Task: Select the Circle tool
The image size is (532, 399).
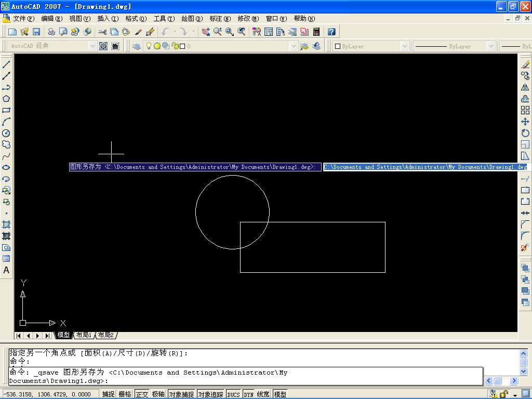Action: [6, 133]
